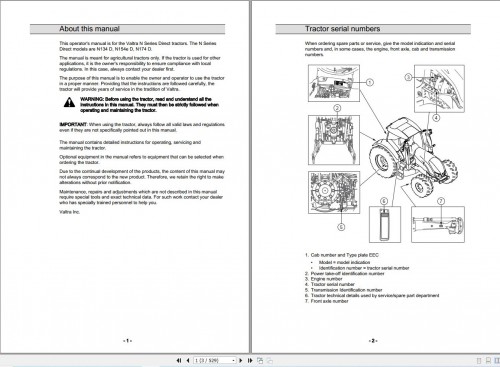Click the greyed-out next view icon

269,360
